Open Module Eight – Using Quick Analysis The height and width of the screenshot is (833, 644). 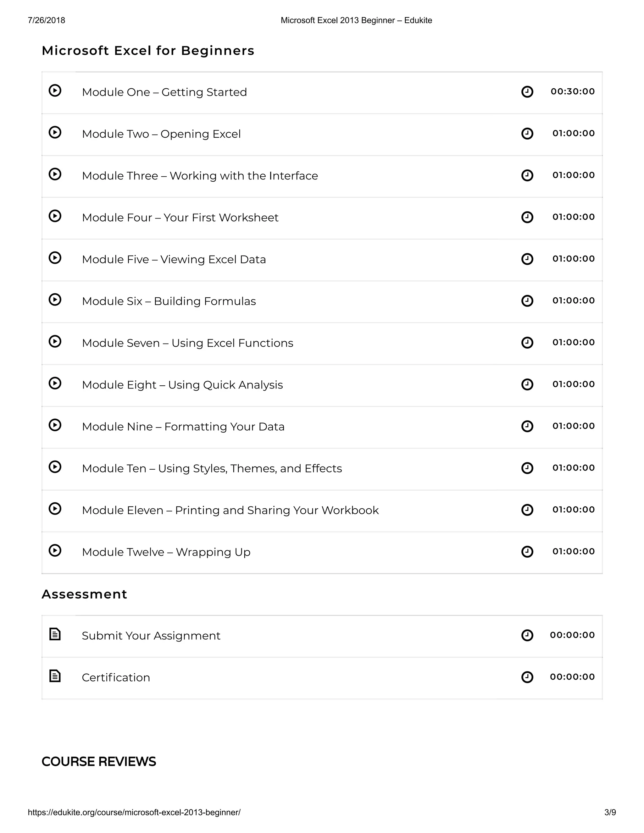pos(182,385)
